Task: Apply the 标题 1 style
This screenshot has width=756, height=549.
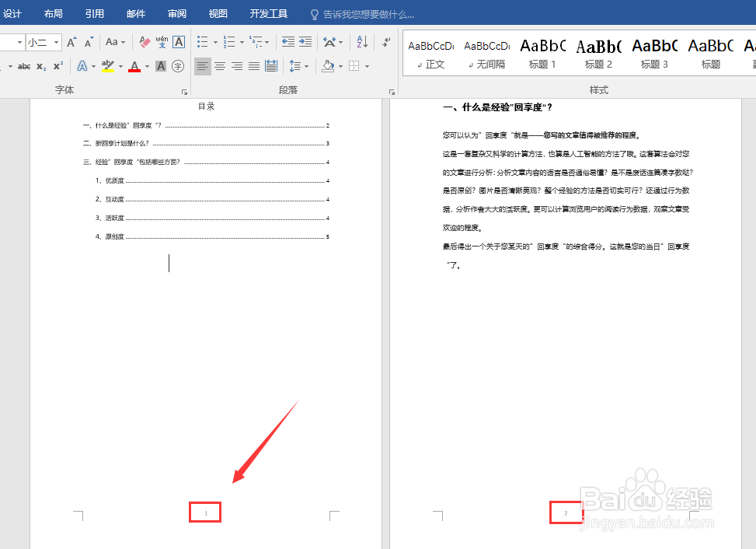Action: (542, 53)
